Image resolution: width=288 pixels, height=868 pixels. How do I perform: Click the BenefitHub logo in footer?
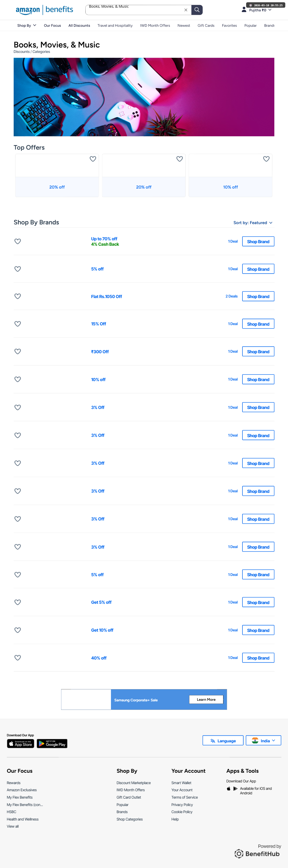pyautogui.click(x=257, y=853)
